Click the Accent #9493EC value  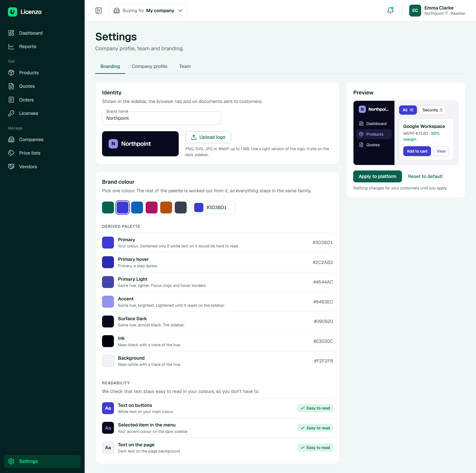[323, 302]
